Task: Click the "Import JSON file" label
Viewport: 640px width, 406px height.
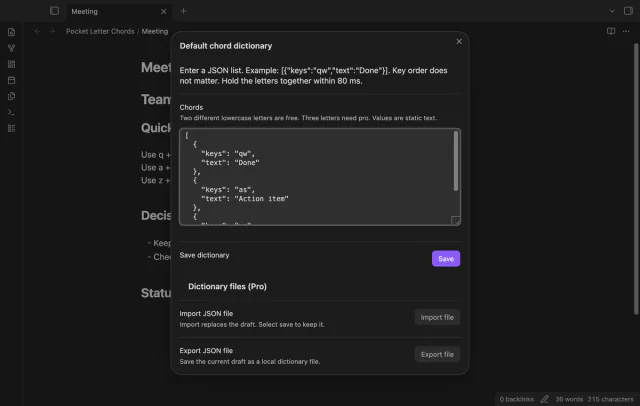Action: (206, 313)
